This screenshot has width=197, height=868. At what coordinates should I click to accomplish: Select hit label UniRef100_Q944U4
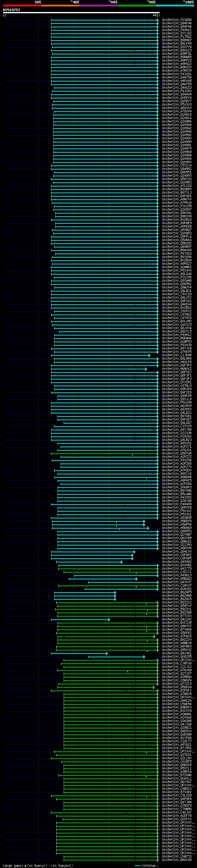177,94
